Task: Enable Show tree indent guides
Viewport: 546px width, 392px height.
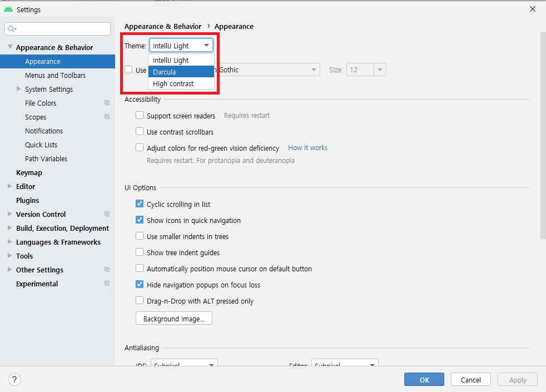Action: pyautogui.click(x=140, y=252)
